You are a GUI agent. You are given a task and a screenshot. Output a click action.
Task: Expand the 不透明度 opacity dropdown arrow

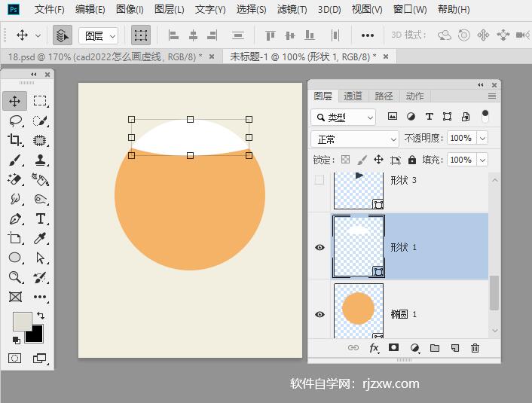482,138
